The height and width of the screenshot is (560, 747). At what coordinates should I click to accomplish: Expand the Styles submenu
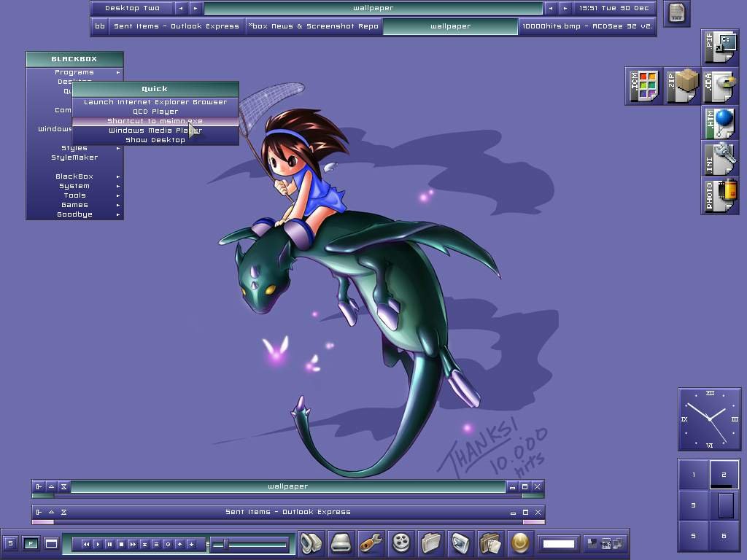tap(75, 148)
